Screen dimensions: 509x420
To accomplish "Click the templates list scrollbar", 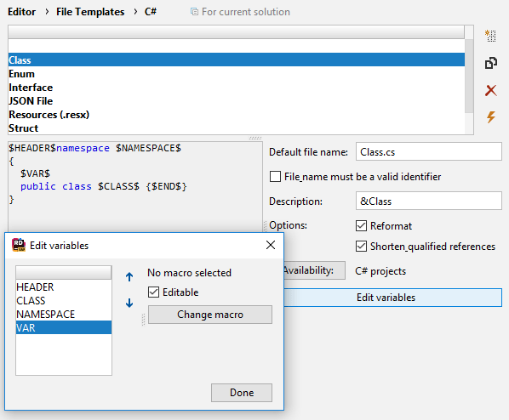I will point(469,77).
